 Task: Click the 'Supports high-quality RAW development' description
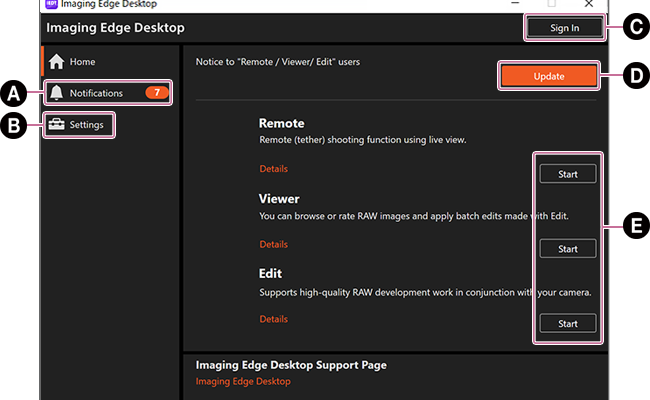click(425, 292)
